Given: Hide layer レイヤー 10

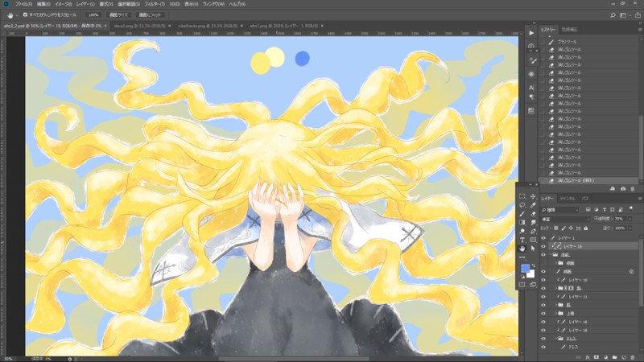Looking at the screenshot, I should [543, 280].
